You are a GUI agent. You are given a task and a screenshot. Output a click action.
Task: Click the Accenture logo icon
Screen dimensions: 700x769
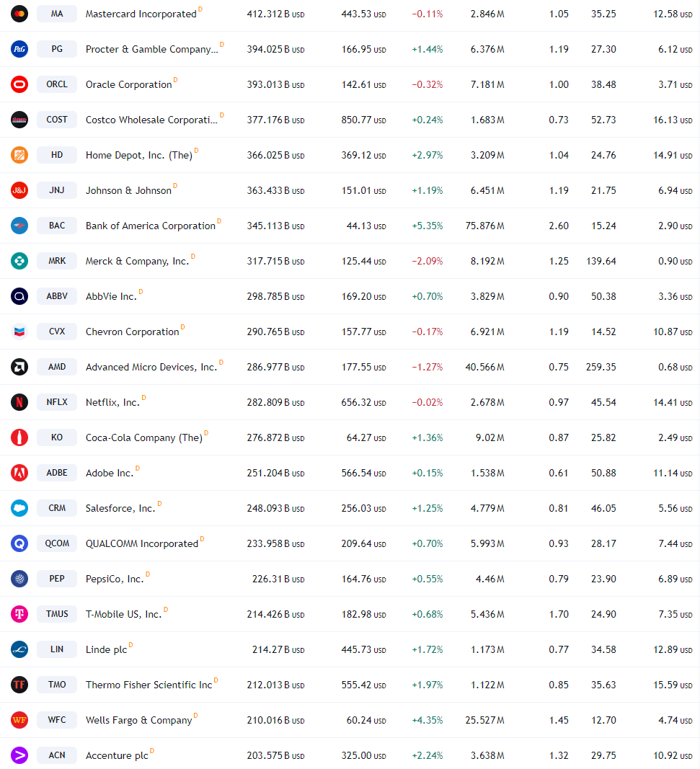tap(19, 755)
